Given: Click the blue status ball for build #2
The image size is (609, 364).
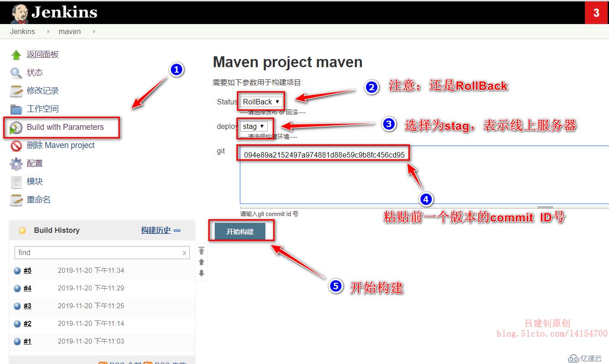Looking at the screenshot, I should click(17, 324).
